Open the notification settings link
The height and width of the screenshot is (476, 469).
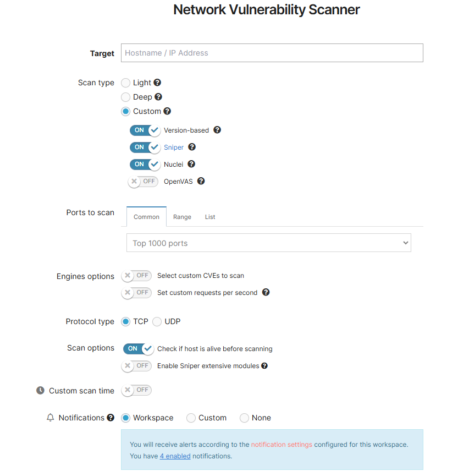point(281,444)
